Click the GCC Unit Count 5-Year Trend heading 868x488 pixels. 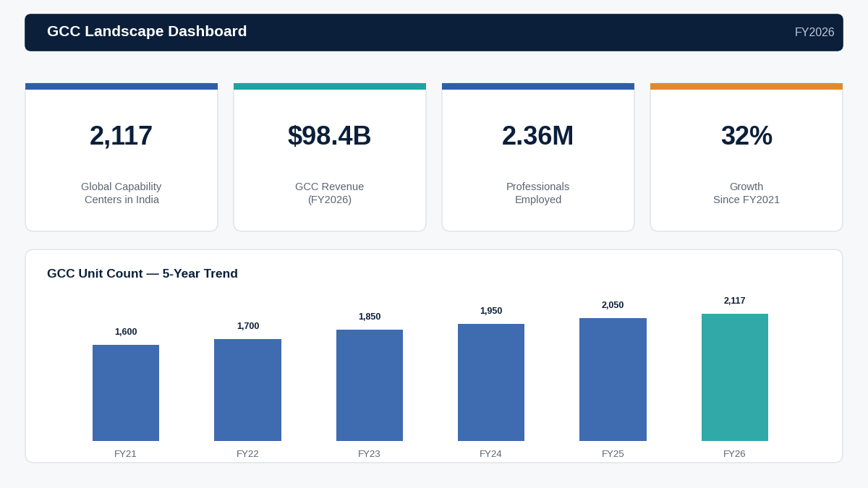pyautogui.click(x=142, y=274)
